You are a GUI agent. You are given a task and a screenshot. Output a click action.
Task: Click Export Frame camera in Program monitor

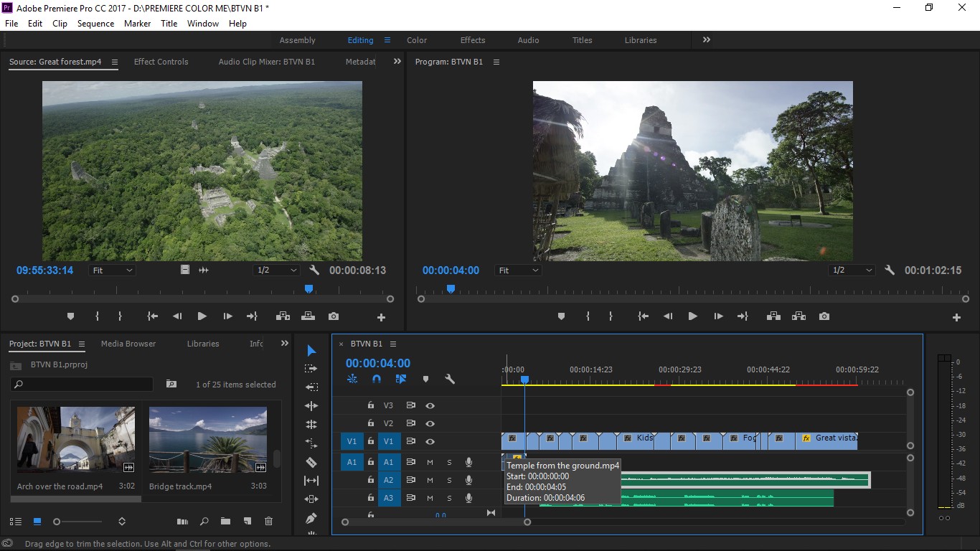click(x=824, y=316)
